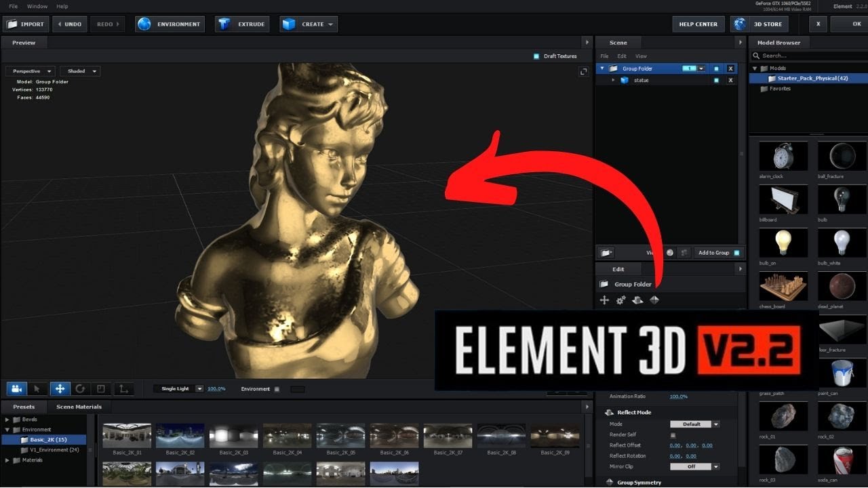This screenshot has height=488, width=868.
Task: Click the Model Browser search field
Action: pos(810,56)
